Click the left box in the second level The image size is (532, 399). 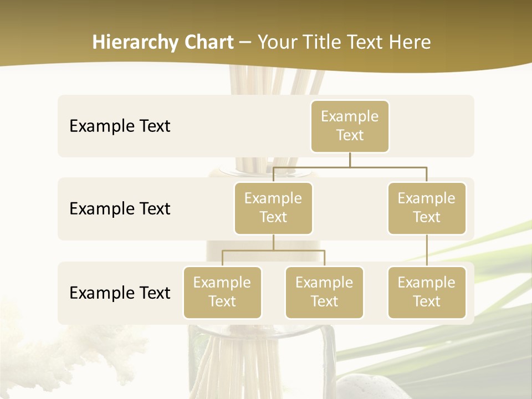tap(273, 208)
